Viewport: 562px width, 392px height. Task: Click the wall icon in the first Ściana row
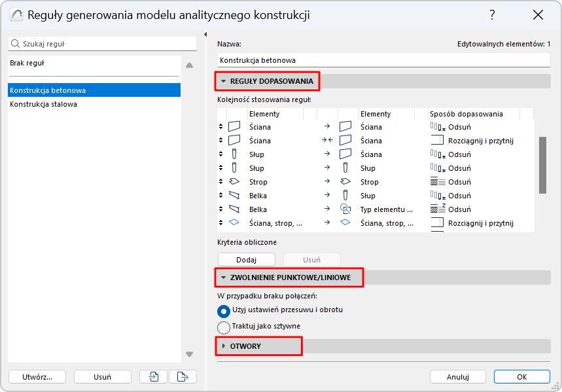234,126
